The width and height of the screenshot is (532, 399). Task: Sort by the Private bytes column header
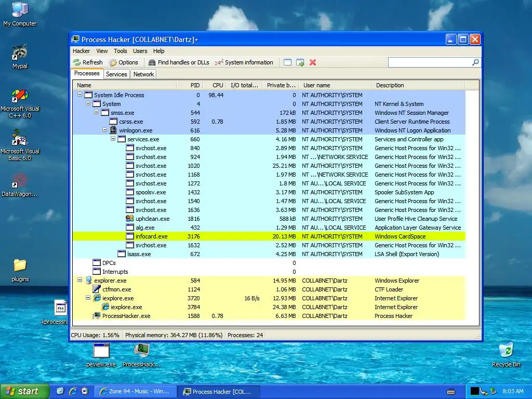(281, 85)
